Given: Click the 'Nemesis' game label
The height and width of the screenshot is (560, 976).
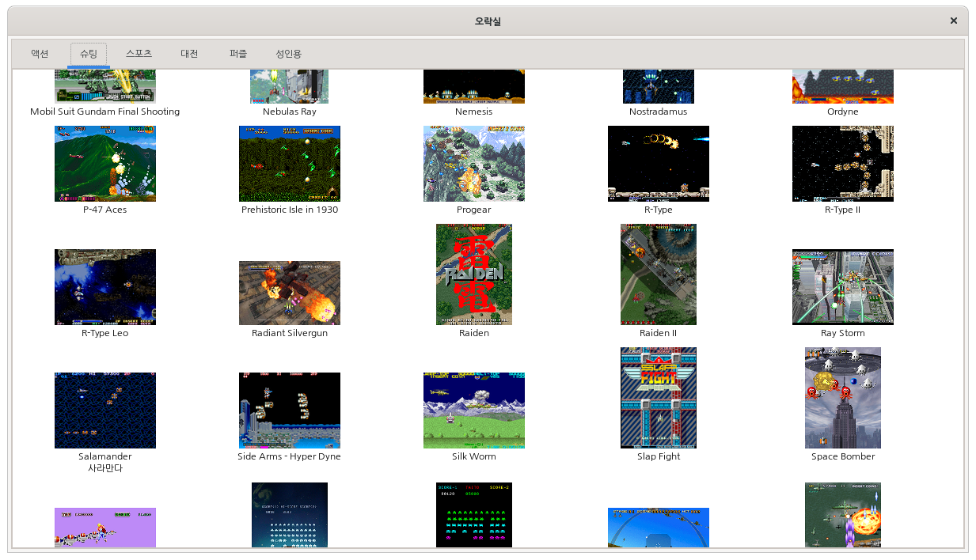Looking at the screenshot, I should 474,112.
